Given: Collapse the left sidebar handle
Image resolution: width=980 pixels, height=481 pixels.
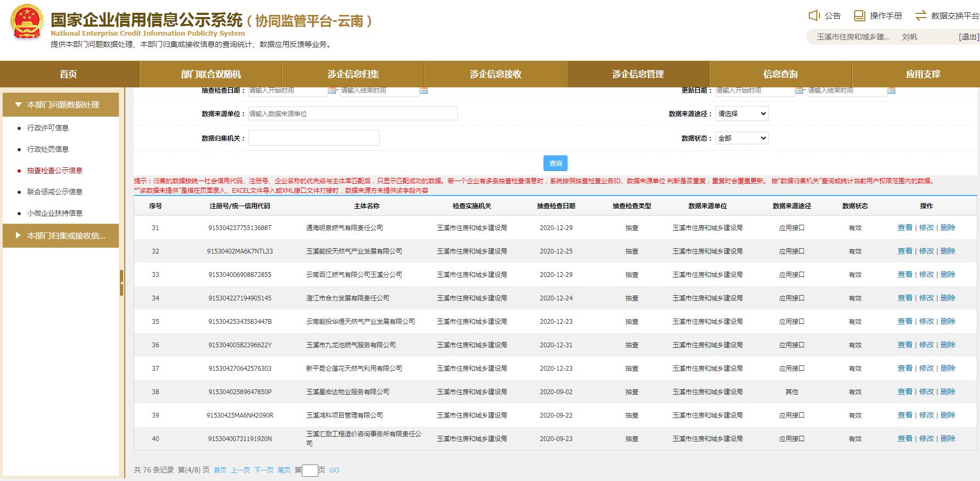Looking at the screenshot, I should pos(122,283).
